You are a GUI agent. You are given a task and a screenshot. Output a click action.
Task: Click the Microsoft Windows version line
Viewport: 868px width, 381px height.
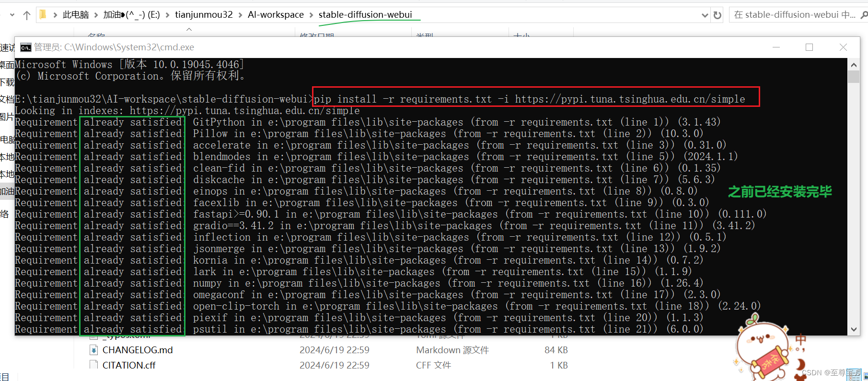129,65
